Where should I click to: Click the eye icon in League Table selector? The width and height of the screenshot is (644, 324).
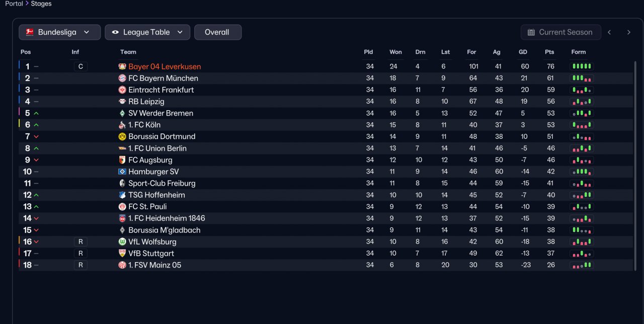pyautogui.click(x=116, y=32)
